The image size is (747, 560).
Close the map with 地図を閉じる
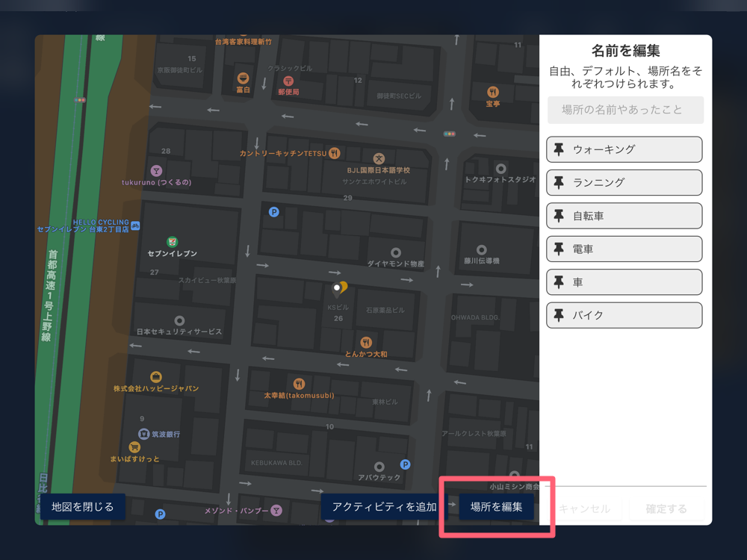pyautogui.click(x=82, y=507)
